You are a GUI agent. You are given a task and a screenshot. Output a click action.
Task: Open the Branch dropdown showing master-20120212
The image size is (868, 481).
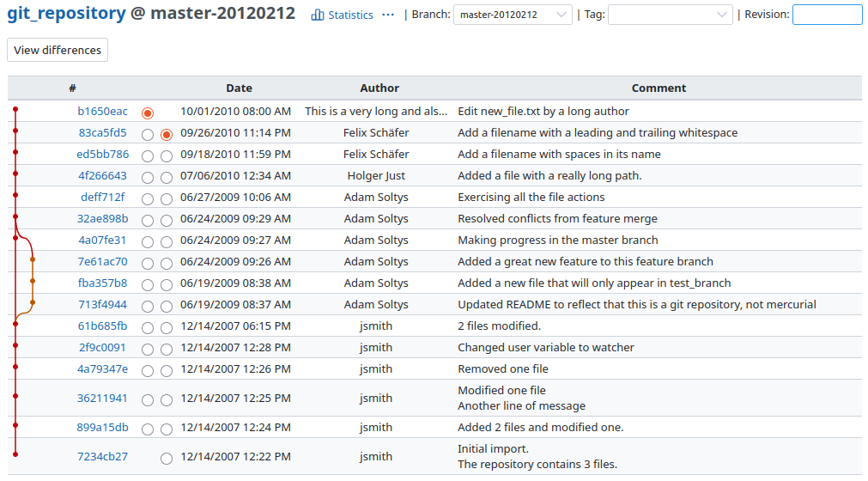tap(513, 15)
